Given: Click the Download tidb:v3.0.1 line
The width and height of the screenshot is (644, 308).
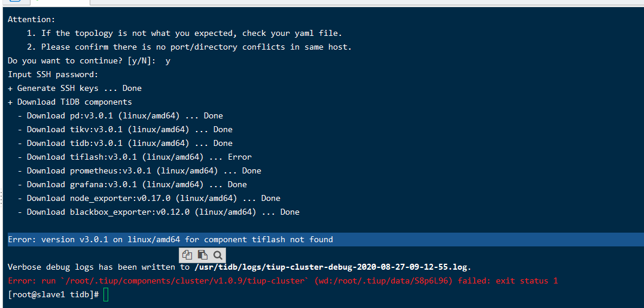Looking at the screenshot, I should pos(129,143).
